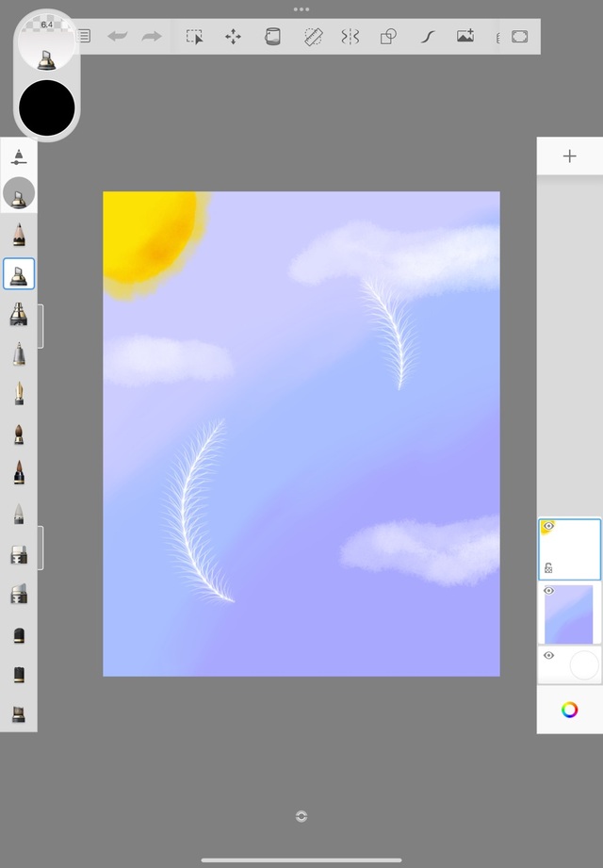Select the Selection tool in top toolbar

[194, 37]
